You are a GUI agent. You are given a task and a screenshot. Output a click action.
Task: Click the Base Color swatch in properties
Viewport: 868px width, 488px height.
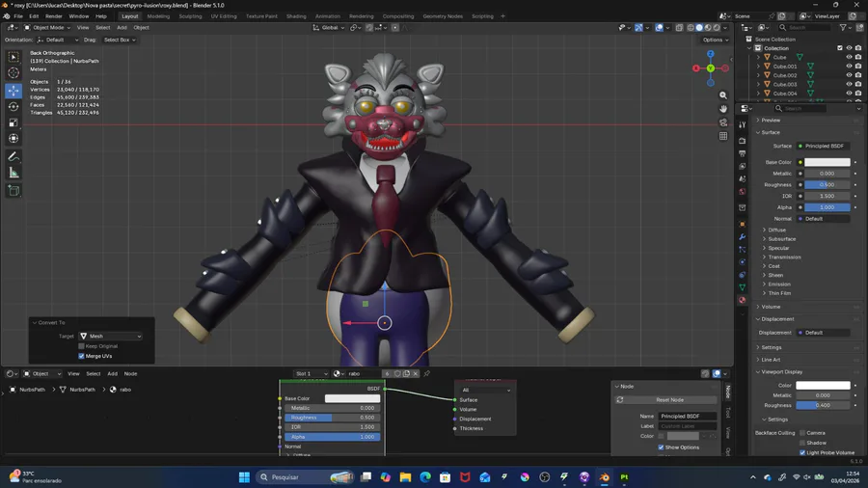(827, 162)
